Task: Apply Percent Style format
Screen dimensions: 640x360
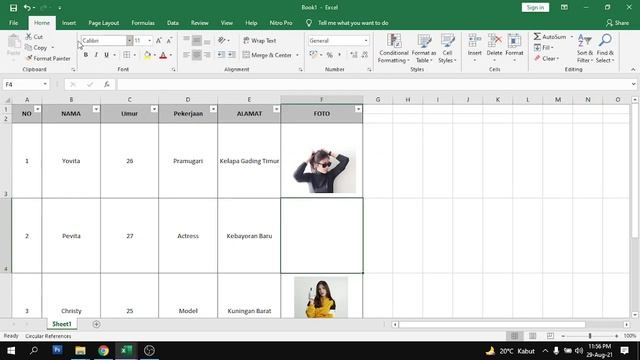Action: [x=329, y=55]
